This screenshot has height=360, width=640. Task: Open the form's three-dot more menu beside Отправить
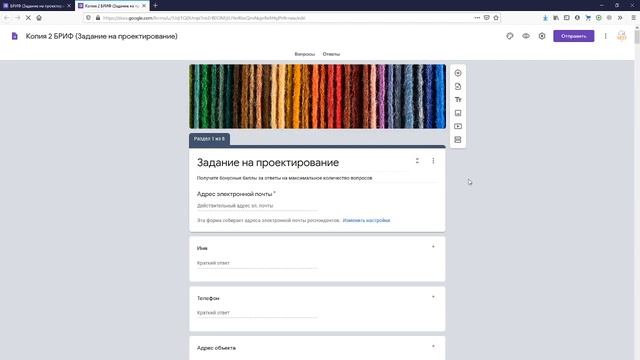[605, 36]
